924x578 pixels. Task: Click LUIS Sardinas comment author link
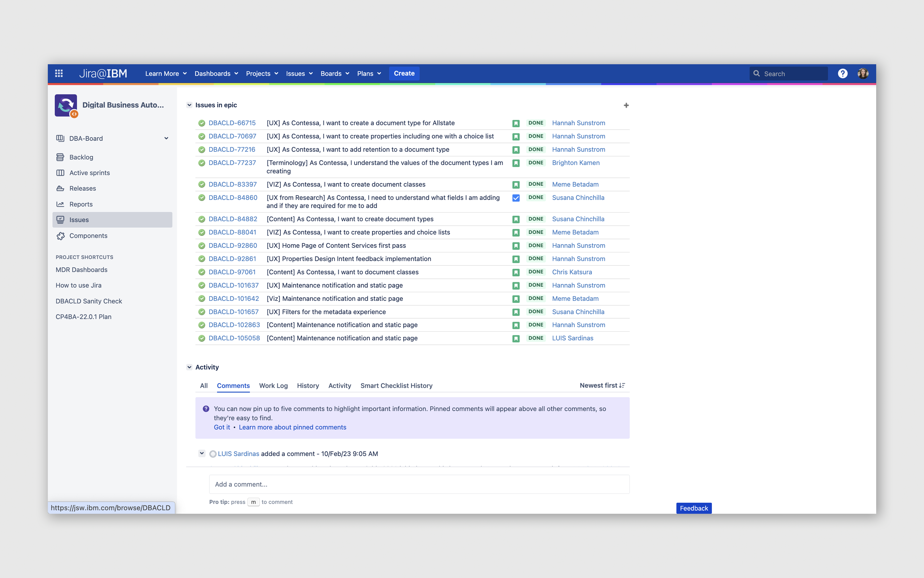pos(239,454)
